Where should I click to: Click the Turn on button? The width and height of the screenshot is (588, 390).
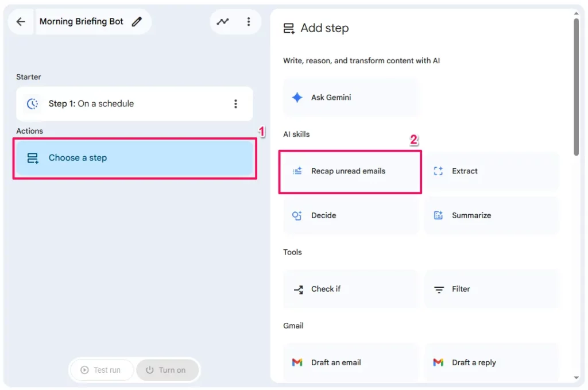point(167,370)
